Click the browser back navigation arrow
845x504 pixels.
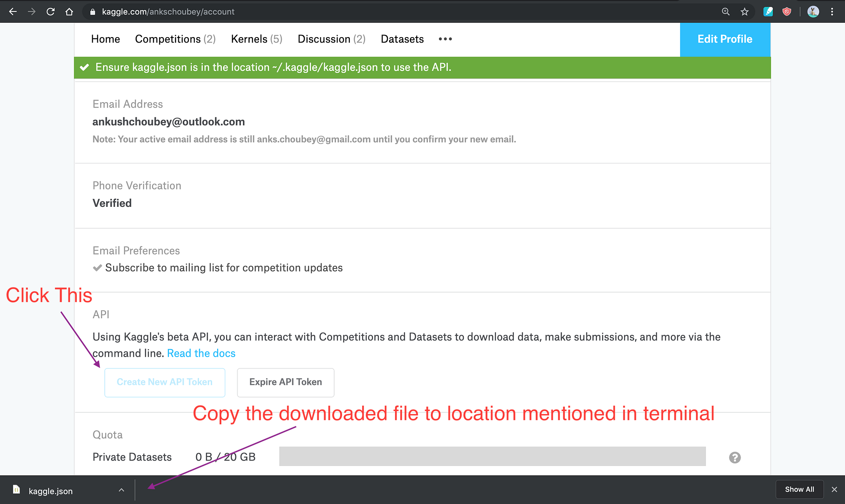[13, 11]
